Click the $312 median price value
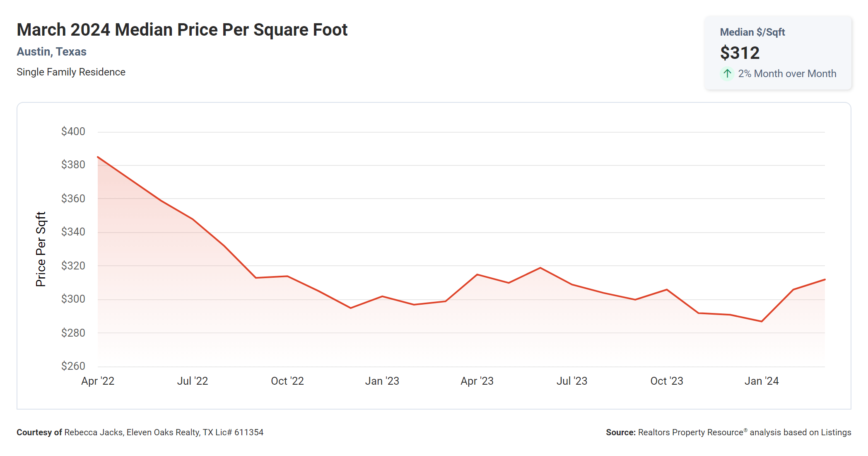Screen dimensions: 868x456 [740, 53]
